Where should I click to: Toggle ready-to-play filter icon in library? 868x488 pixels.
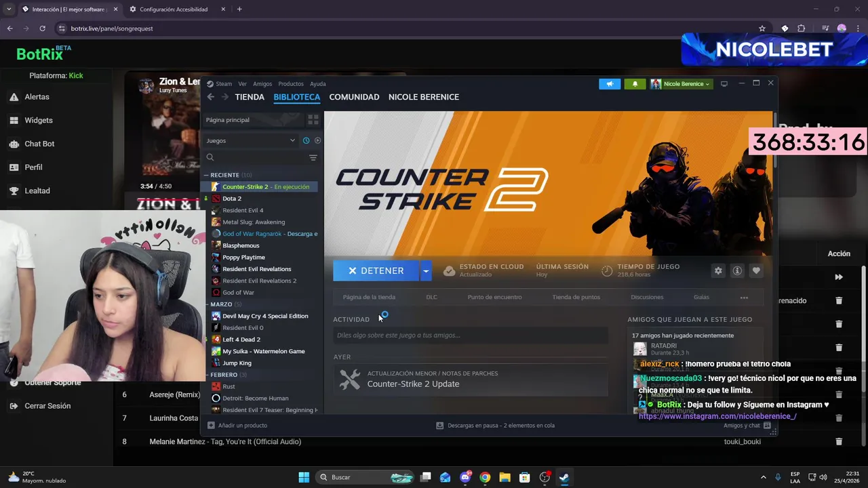pos(317,140)
